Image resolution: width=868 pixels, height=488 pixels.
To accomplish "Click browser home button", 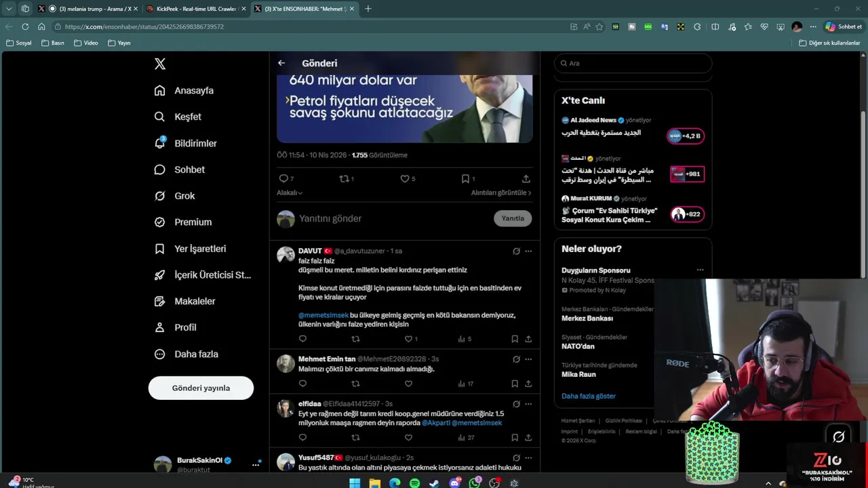I will tap(41, 26).
